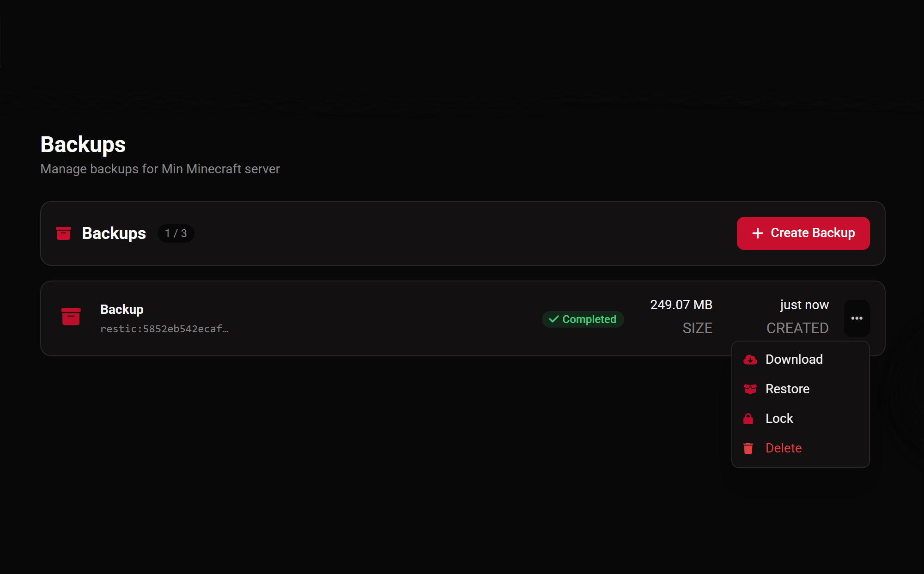
Task: Click the Backup entry name
Action: pyautogui.click(x=122, y=309)
